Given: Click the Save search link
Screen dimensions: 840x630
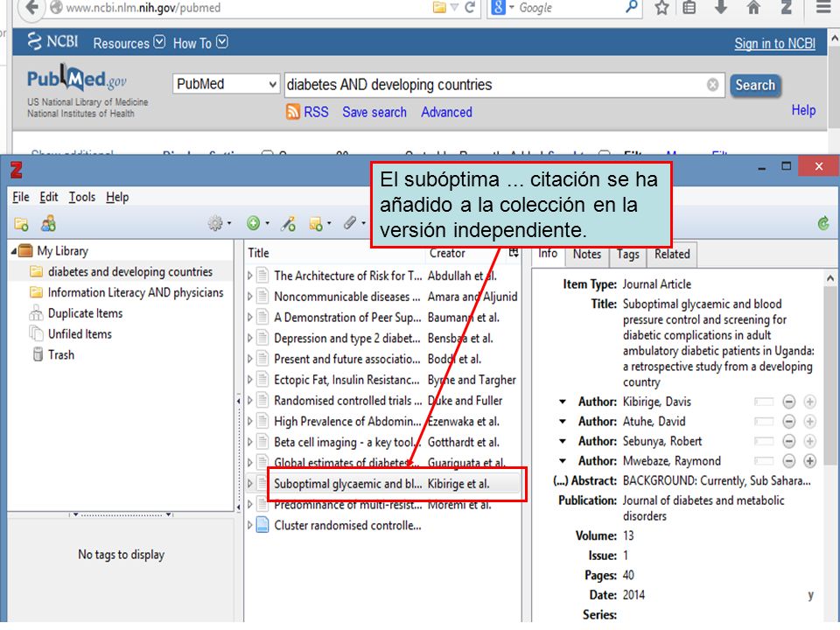Looking at the screenshot, I should coord(374,112).
